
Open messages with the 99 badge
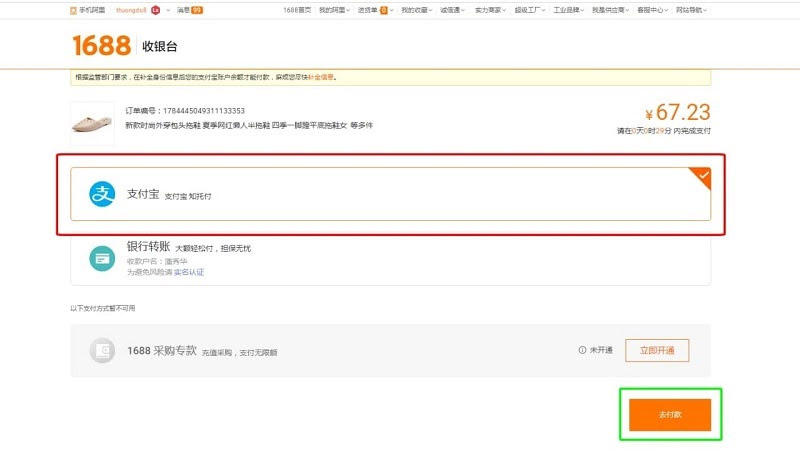coord(190,10)
